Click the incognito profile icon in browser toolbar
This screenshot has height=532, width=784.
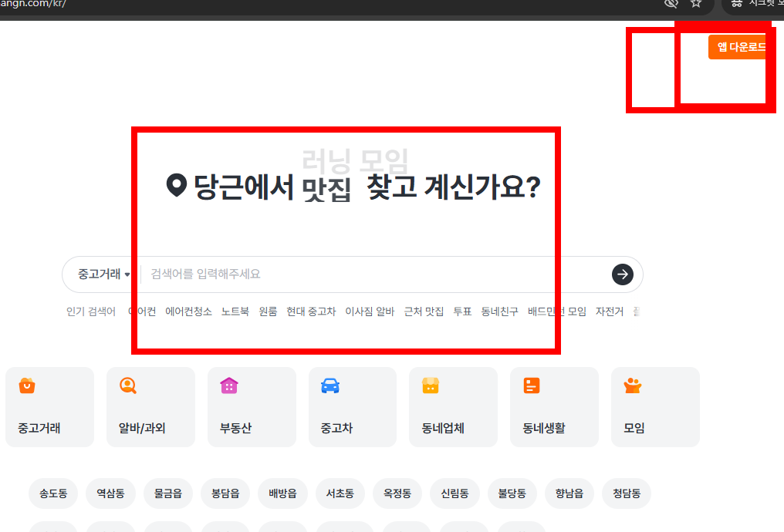coord(737,4)
